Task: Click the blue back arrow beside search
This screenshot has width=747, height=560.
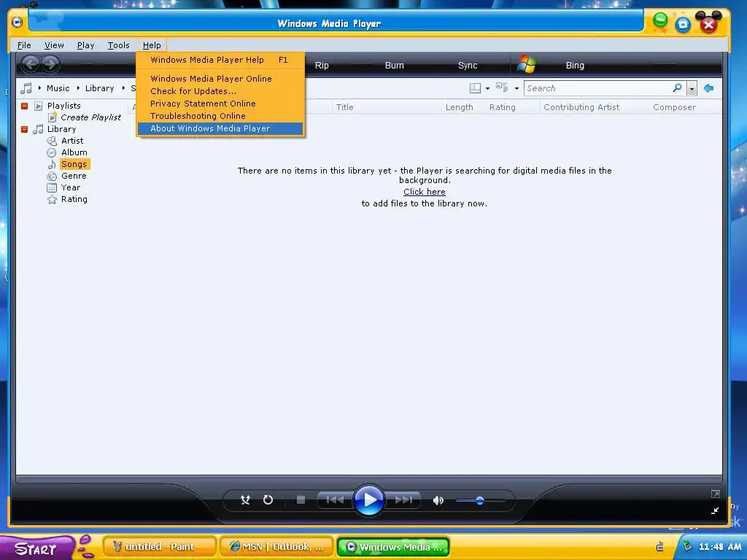Action: click(709, 88)
